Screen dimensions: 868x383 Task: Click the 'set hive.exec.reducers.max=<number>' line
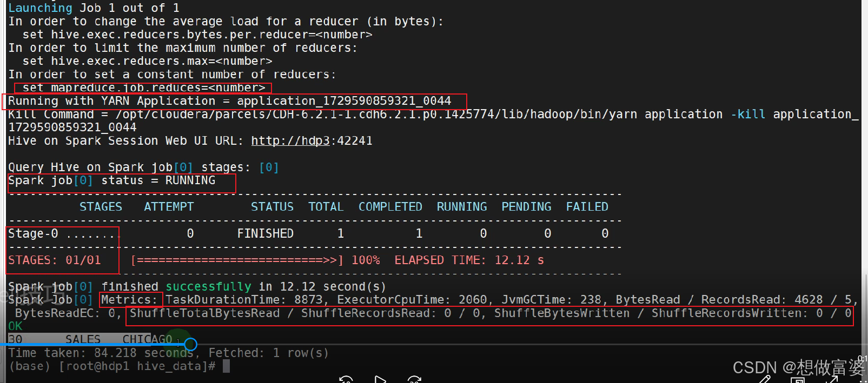(147, 61)
